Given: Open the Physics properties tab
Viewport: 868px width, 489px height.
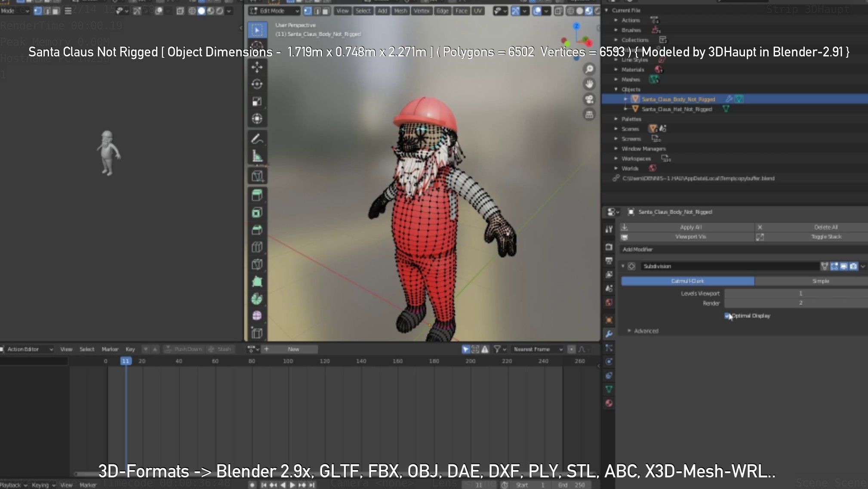Looking at the screenshot, I should click(x=609, y=362).
